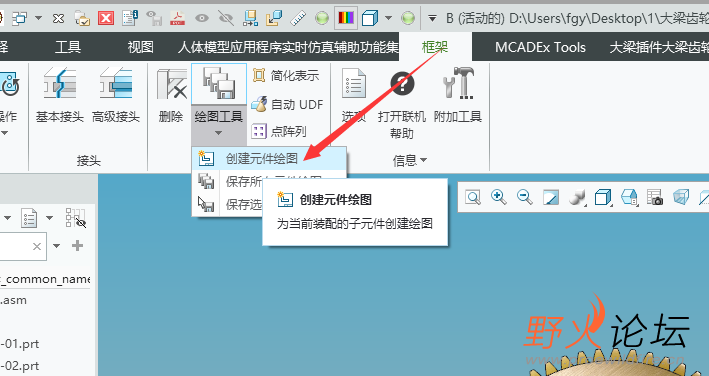Screen dimensions: 709x376
Task: Click the 点阵列 button
Action: click(x=279, y=132)
